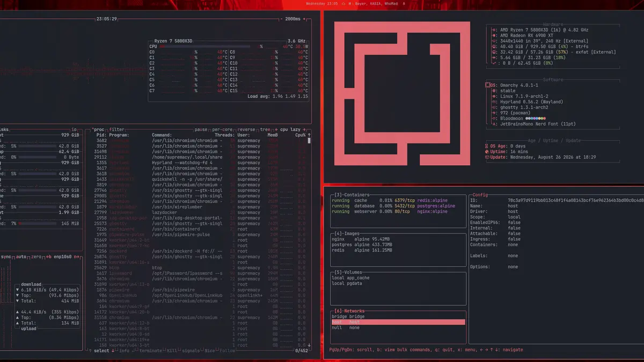The width and height of the screenshot is (644, 362).
Task: Click the cloud icon in top bar
Action: [342, 3]
